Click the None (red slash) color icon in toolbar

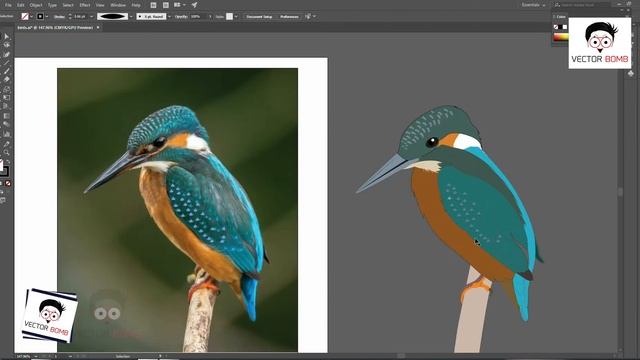pyautogui.click(x=8, y=183)
